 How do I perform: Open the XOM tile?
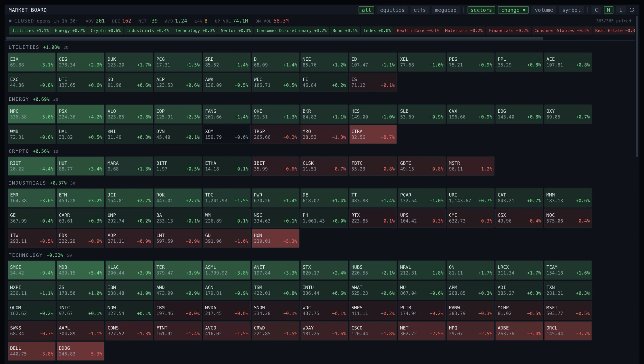point(227,134)
